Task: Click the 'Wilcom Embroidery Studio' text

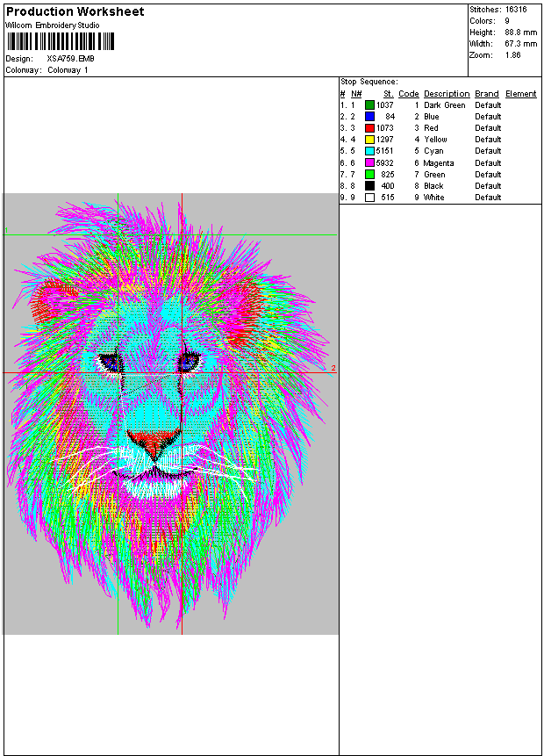Action: pos(53,25)
